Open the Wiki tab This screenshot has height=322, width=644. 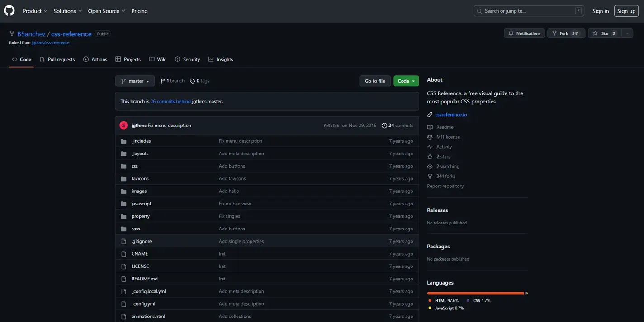(x=158, y=59)
